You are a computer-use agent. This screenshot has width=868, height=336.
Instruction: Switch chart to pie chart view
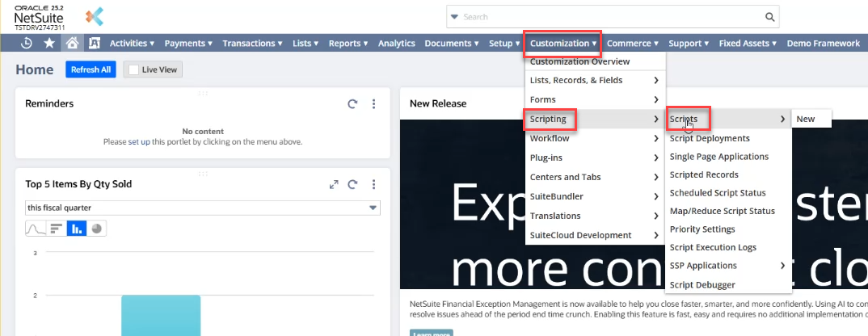pos(96,229)
